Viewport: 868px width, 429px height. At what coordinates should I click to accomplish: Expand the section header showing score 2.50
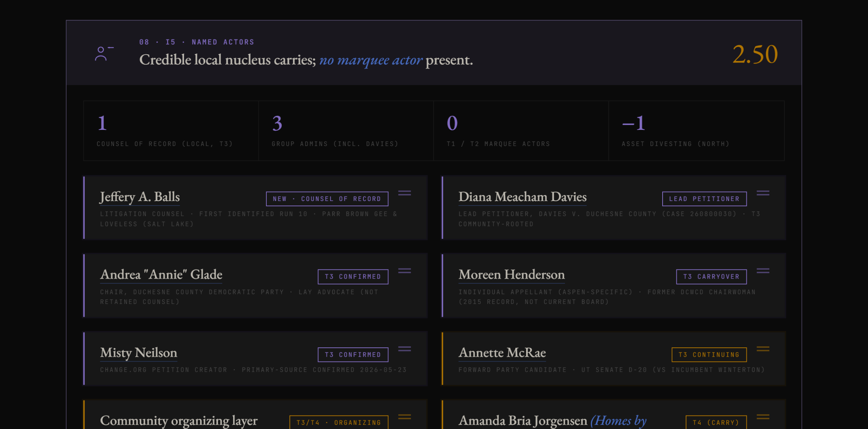click(434, 53)
